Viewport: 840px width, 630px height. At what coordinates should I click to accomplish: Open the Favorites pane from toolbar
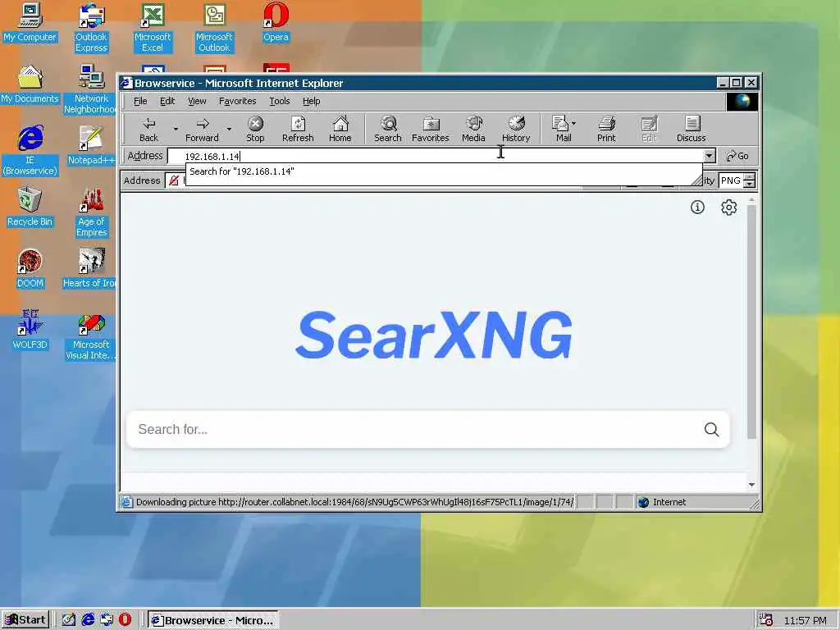430,129
